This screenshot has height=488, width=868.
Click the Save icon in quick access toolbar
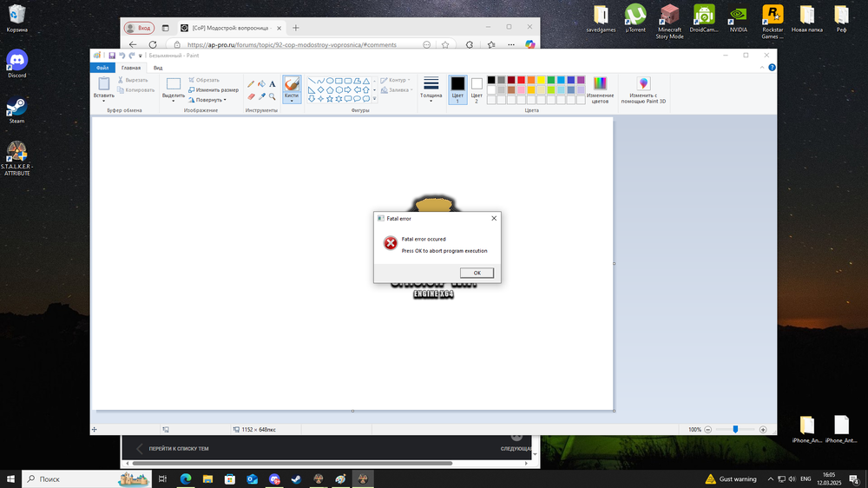[111, 56]
